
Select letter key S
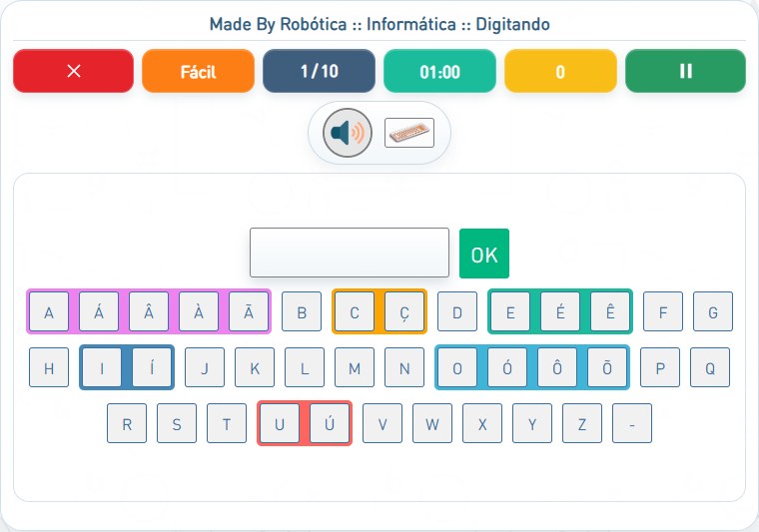pos(177,423)
